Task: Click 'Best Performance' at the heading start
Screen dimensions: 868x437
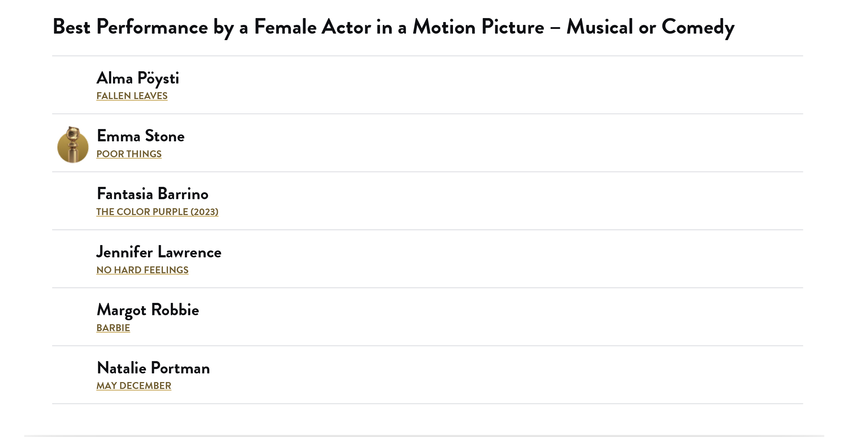Action: coord(130,27)
